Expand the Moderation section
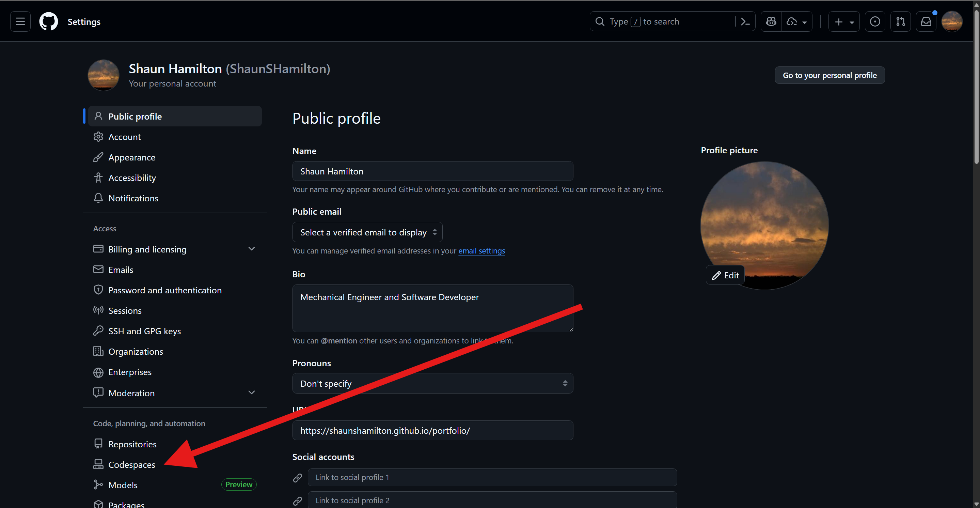This screenshot has width=980, height=508. point(251,392)
